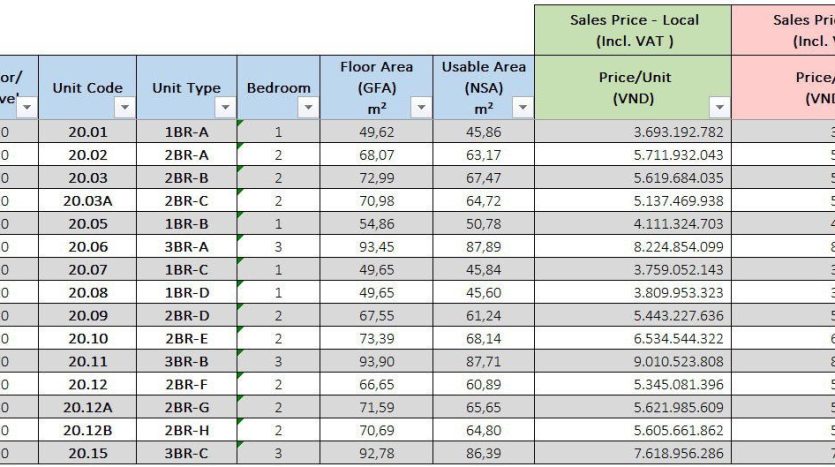Select unit code cell 20.01
This screenshot has height=467, width=835.
(x=88, y=132)
